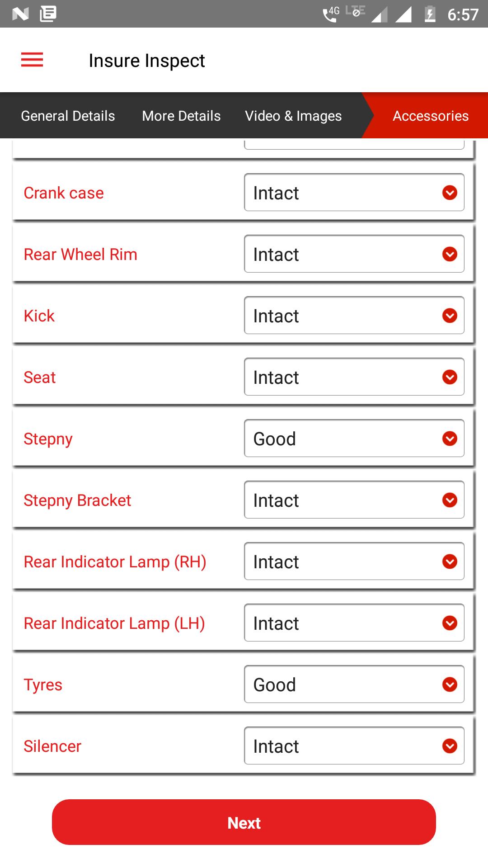
Task: Go to the More Details tab
Action: click(x=181, y=116)
